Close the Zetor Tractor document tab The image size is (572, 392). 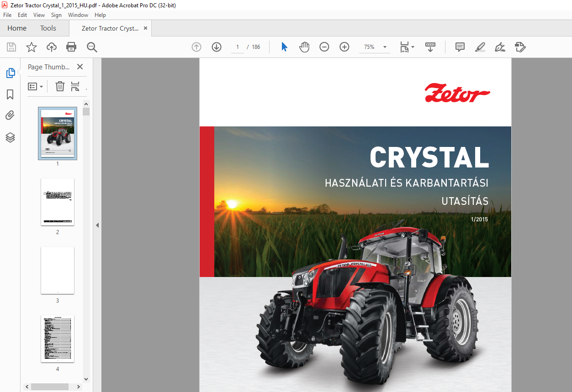[146, 28]
